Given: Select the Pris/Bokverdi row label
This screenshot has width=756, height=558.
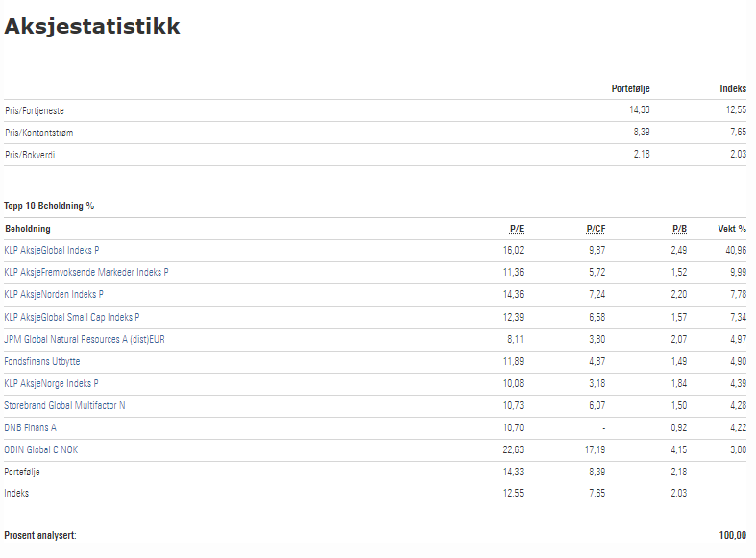Looking at the screenshot, I should (x=30, y=156).
